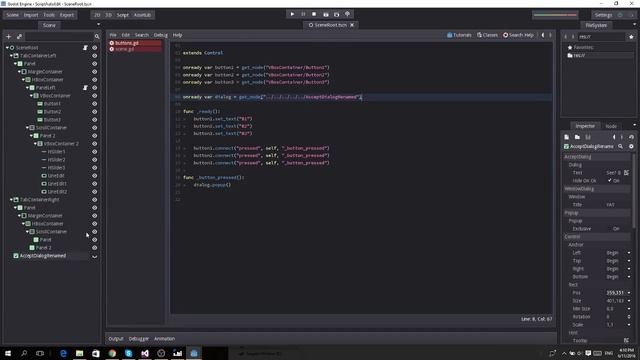Click the scene tree filter field
Screen dimensions: 640x360
(59, 36)
